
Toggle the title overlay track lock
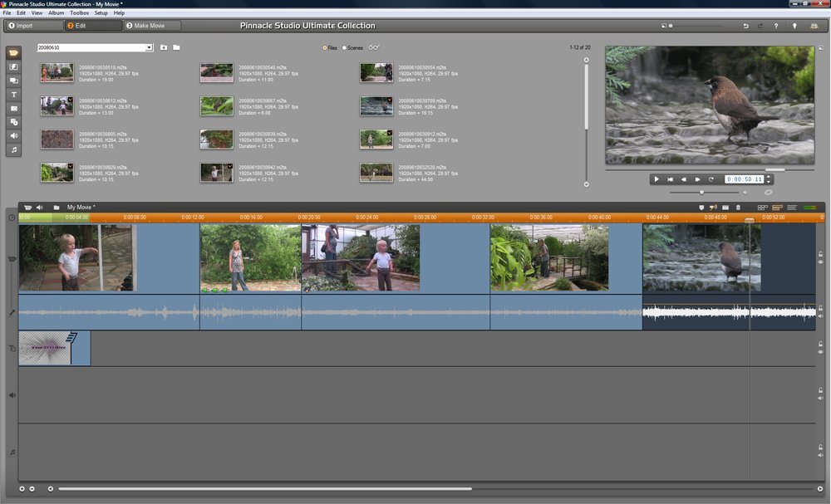pos(820,345)
